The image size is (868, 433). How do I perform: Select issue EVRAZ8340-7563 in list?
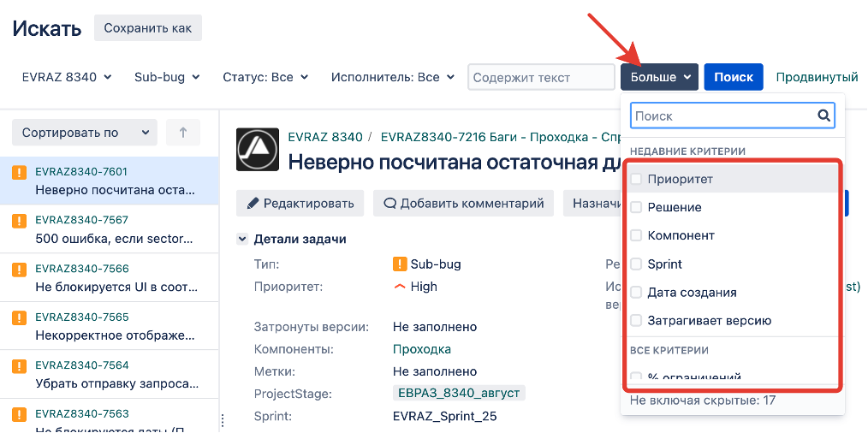(109, 415)
